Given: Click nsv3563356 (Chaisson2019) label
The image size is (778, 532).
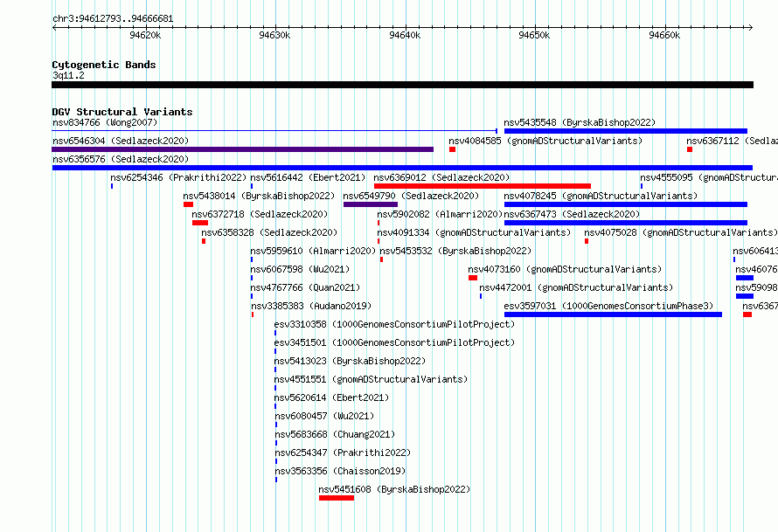Looking at the screenshot, I should point(340,471).
